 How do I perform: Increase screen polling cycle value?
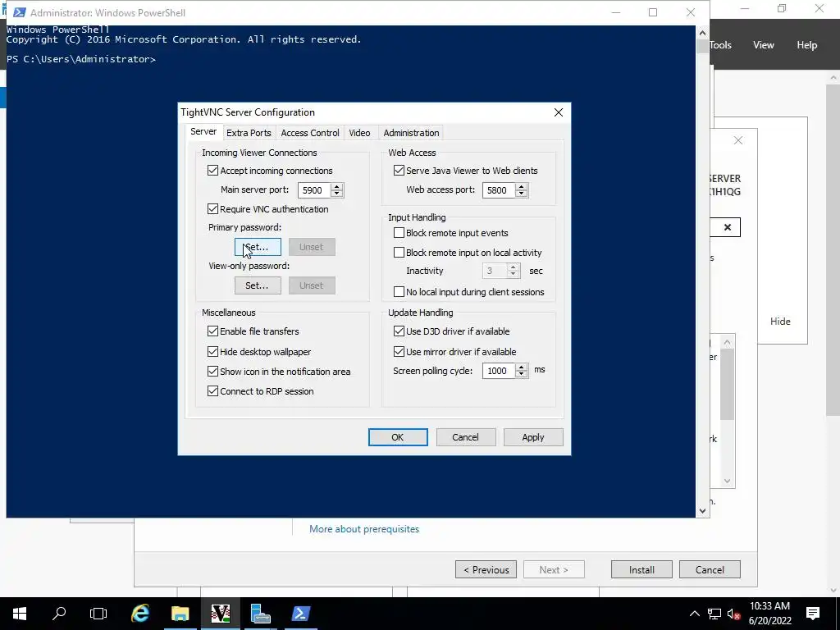pos(521,367)
